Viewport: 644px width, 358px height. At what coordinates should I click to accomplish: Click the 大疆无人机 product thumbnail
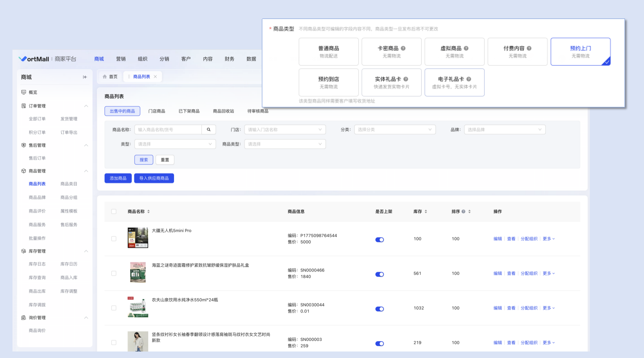click(x=138, y=238)
